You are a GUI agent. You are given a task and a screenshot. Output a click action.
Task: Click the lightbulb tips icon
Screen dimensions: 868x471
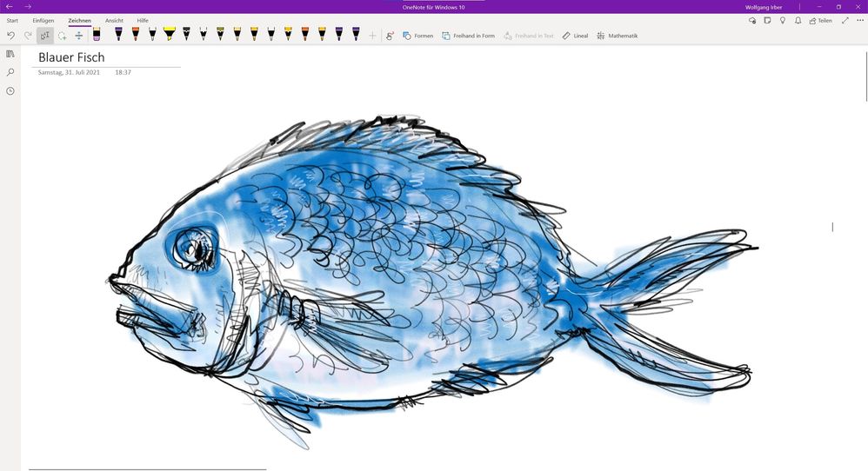[x=782, y=21]
